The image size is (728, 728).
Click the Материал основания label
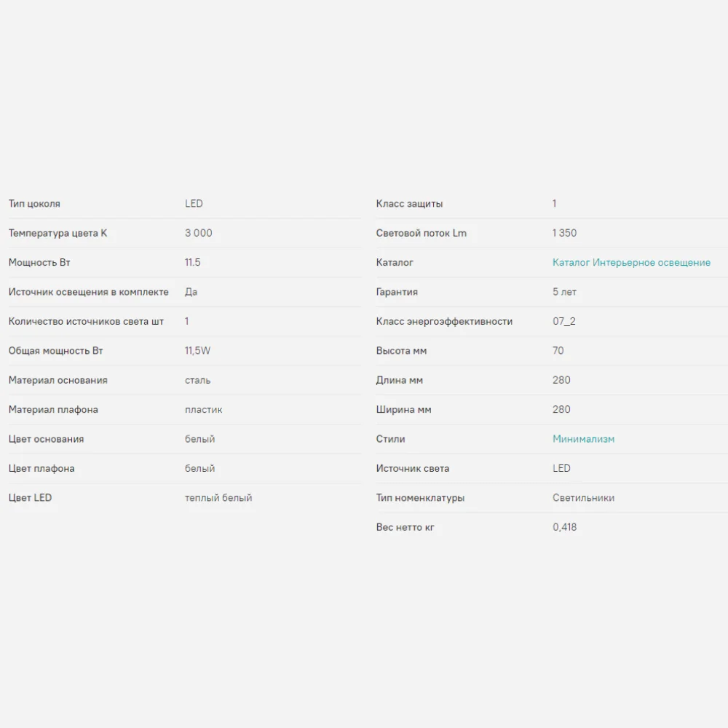[x=58, y=380]
